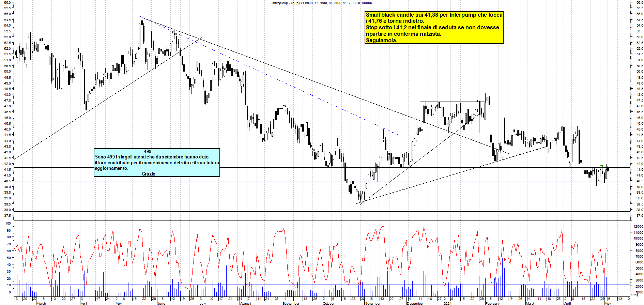
Task: Click the 'October' month label
Action: [x=329, y=303]
